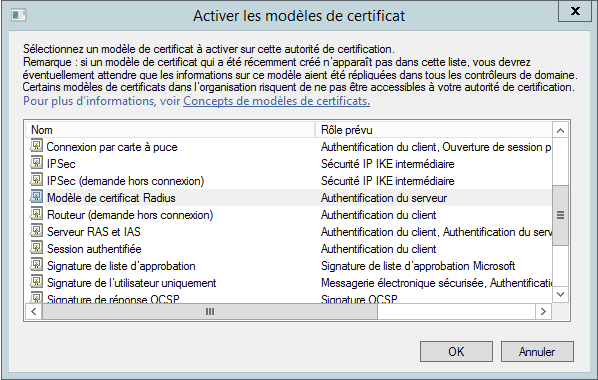This screenshot has height=380, width=598.
Task: Cancel the dialog with Annuler
Action: 537,351
